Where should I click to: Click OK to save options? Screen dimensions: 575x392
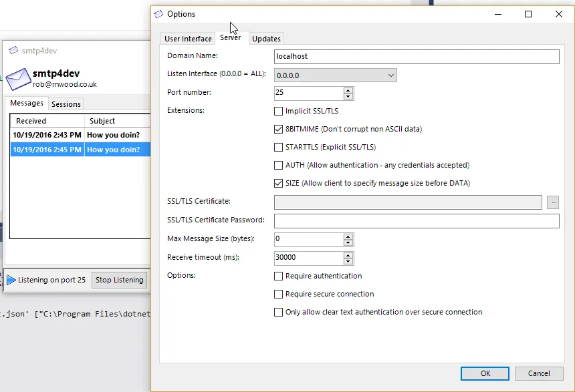[x=485, y=373]
